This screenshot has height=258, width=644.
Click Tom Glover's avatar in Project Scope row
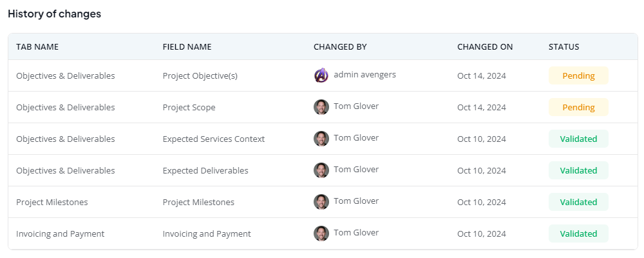(x=321, y=107)
